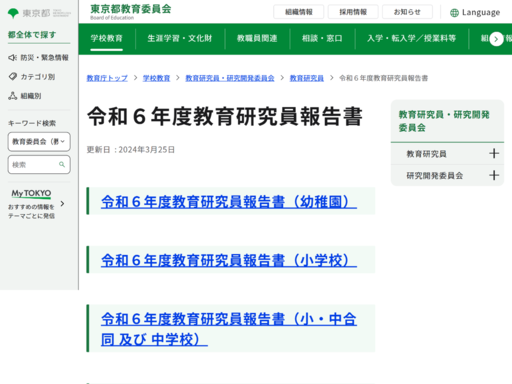Open 組織別 sidebar link
The height and width of the screenshot is (384, 512).
click(x=25, y=96)
